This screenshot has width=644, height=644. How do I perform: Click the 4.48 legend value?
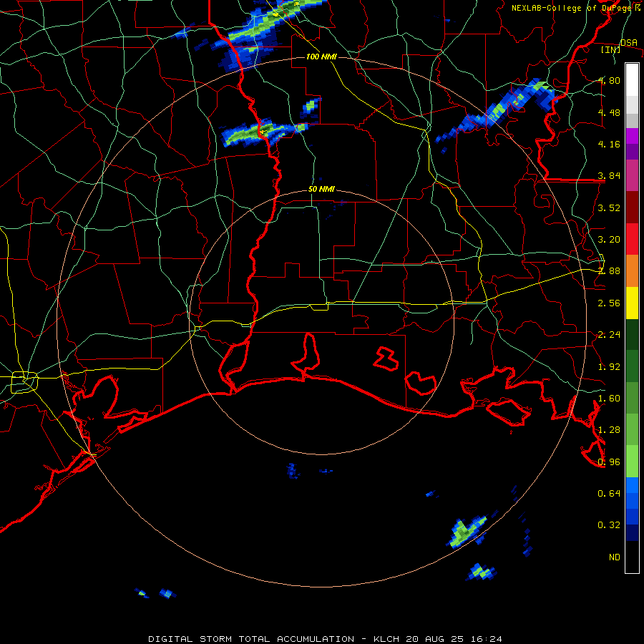(609, 112)
